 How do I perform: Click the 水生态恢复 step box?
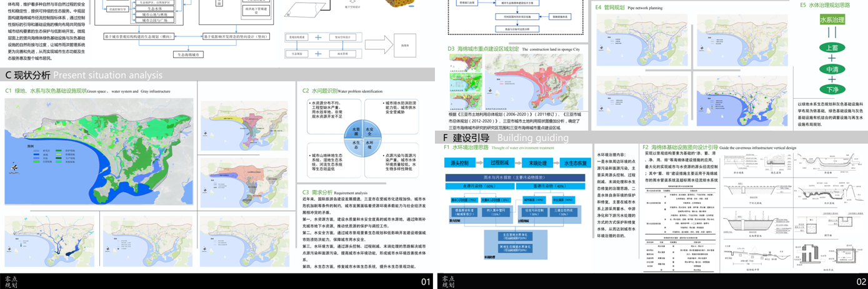576,163
